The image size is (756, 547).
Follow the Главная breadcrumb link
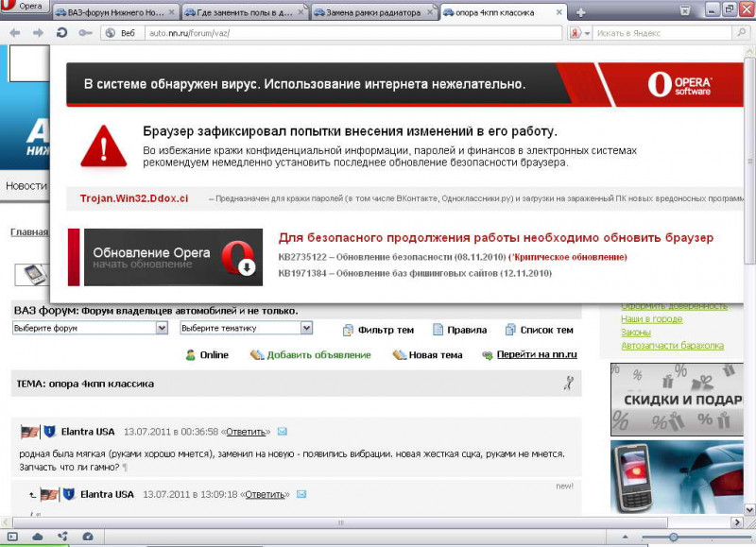coord(29,232)
